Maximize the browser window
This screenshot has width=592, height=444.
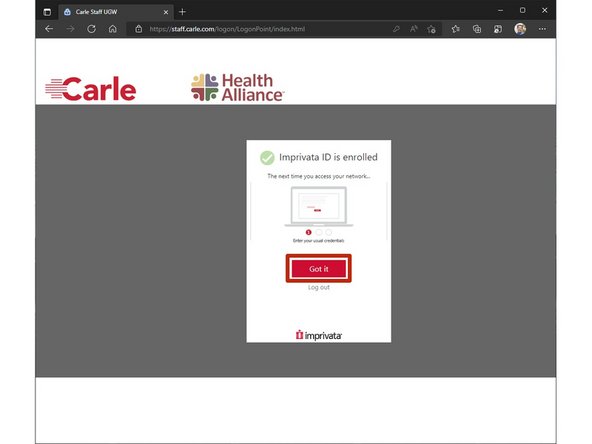tap(523, 11)
